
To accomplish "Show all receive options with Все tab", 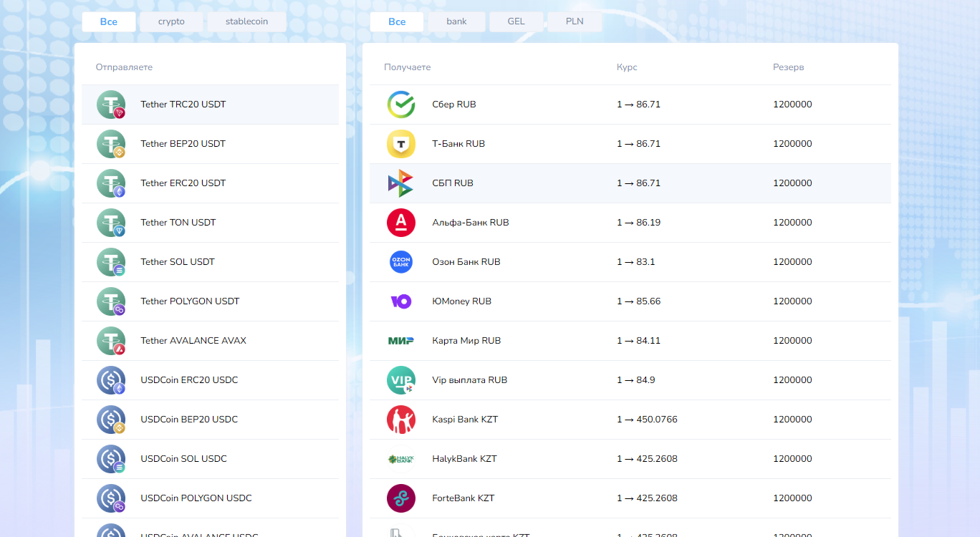I will click(x=397, y=21).
